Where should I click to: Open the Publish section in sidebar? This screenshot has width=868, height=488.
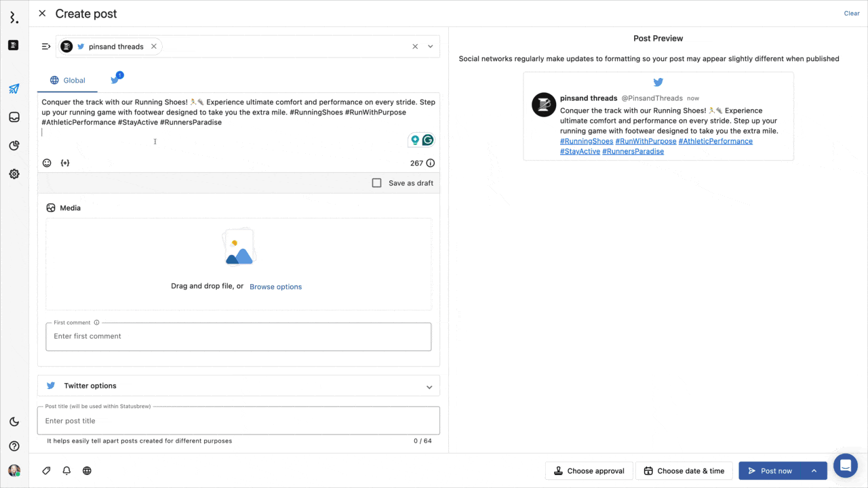[x=14, y=89]
